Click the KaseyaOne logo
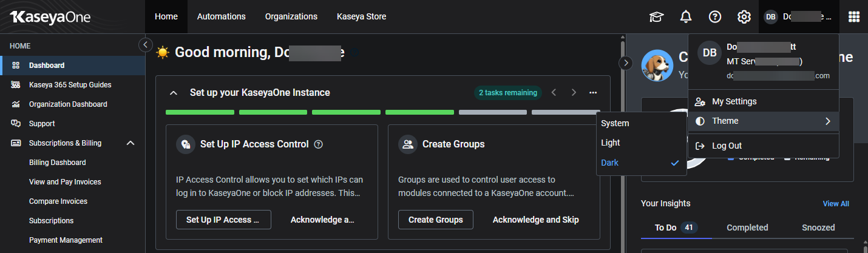This screenshot has height=253, width=868. tap(50, 17)
